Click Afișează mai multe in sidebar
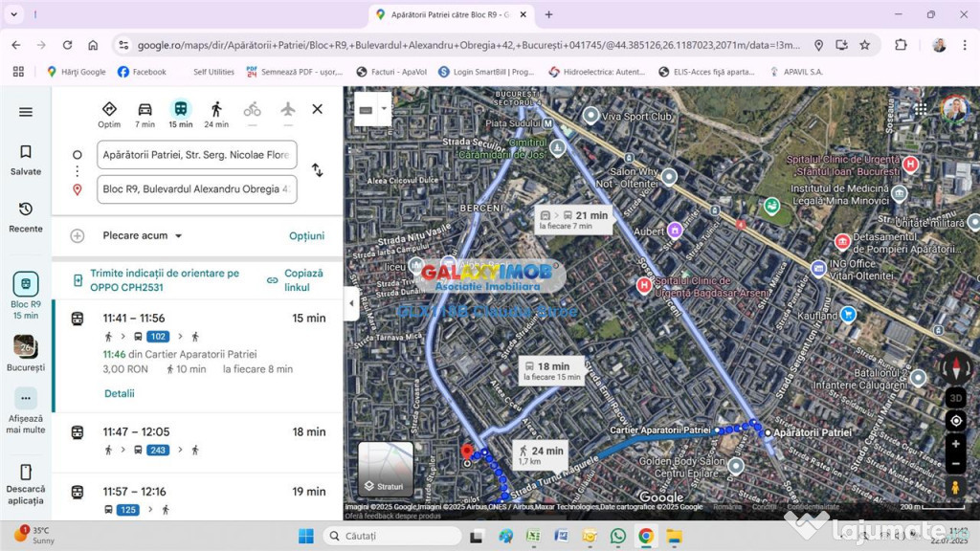 click(x=26, y=410)
